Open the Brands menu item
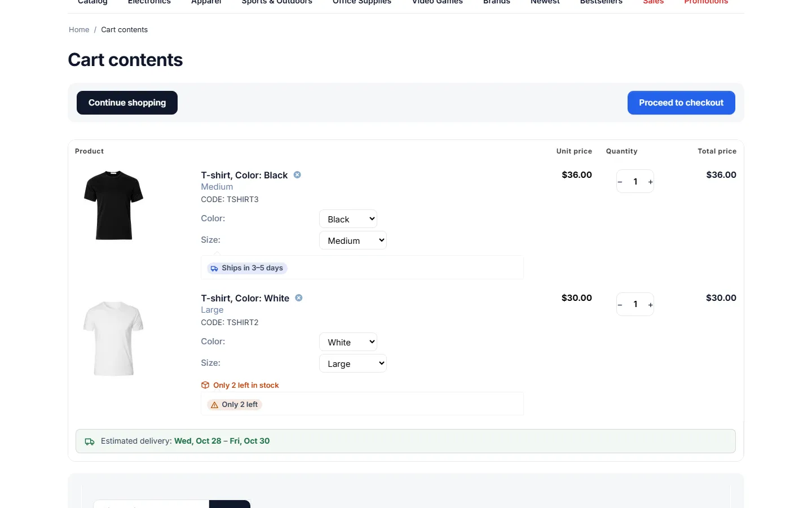Viewport: 812px width, 508px height. (x=496, y=2)
